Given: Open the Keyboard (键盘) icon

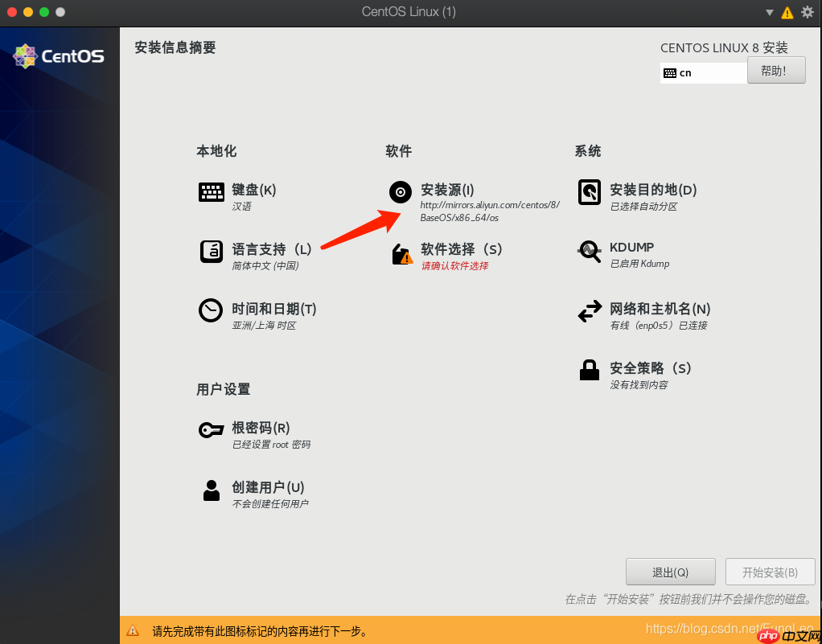Looking at the screenshot, I should [212, 192].
